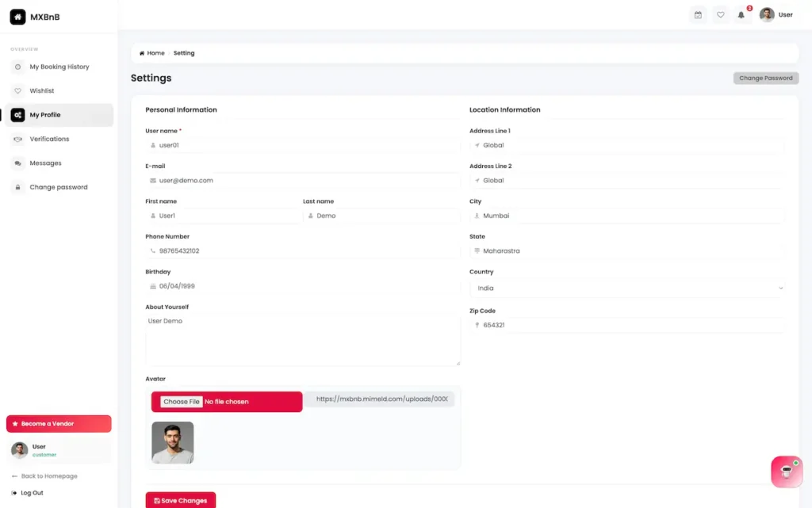The height and width of the screenshot is (508, 812).
Task: Click the My Booking History clock icon
Action: click(17, 67)
